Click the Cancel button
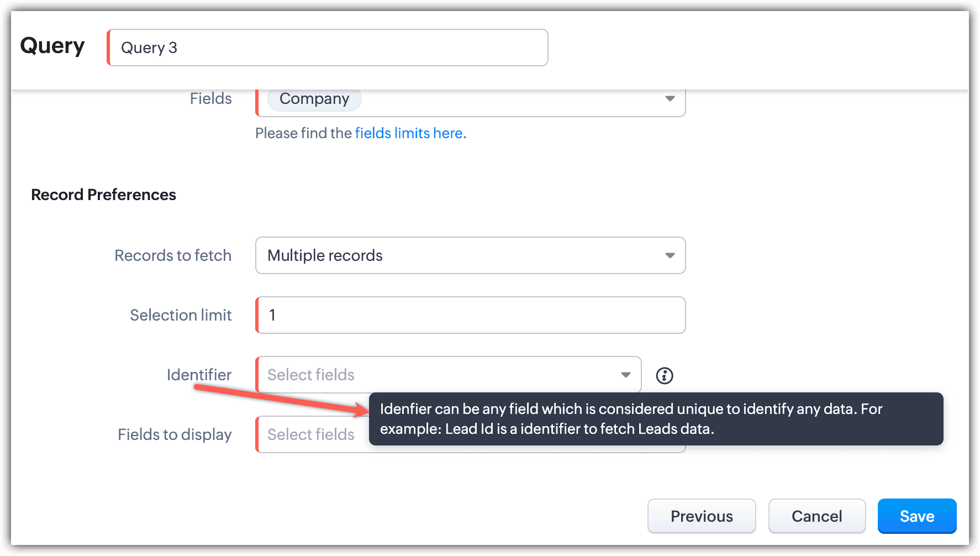The image size is (980, 556). point(816,516)
